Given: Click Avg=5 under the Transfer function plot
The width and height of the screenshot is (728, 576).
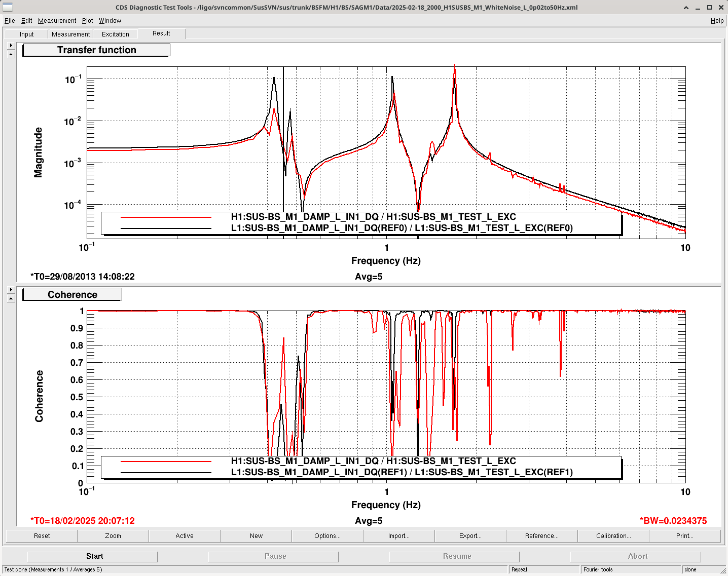Looking at the screenshot, I should point(369,277).
